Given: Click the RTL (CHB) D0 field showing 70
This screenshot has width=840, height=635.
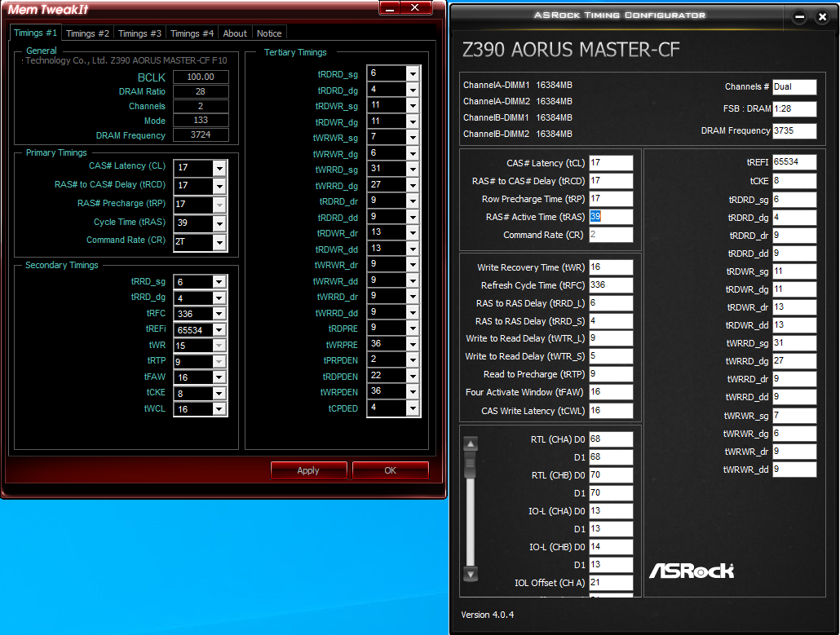Looking at the screenshot, I should [x=612, y=475].
